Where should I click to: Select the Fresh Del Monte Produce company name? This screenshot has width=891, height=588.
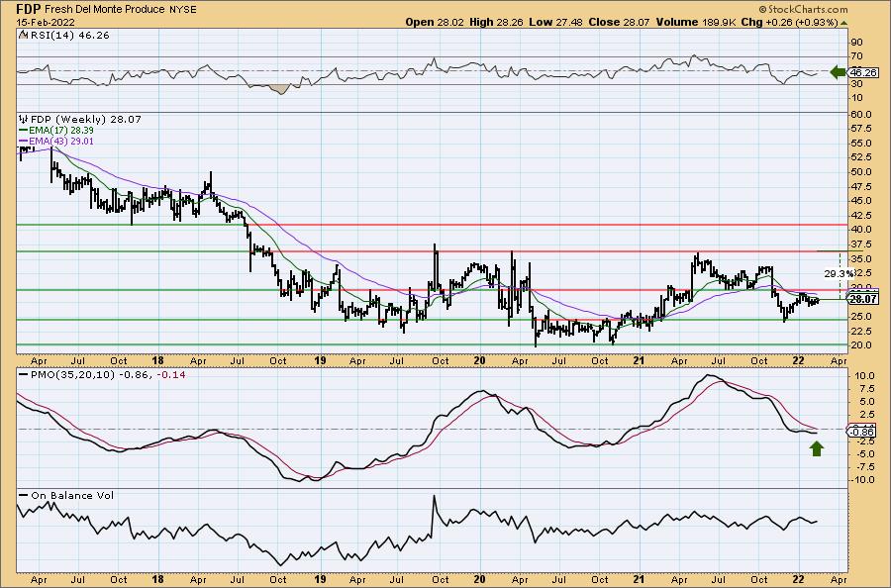[x=103, y=10]
